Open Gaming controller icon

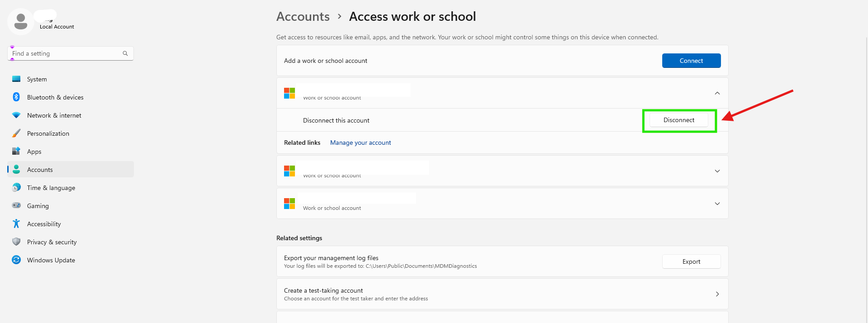[x=16, y=205]
